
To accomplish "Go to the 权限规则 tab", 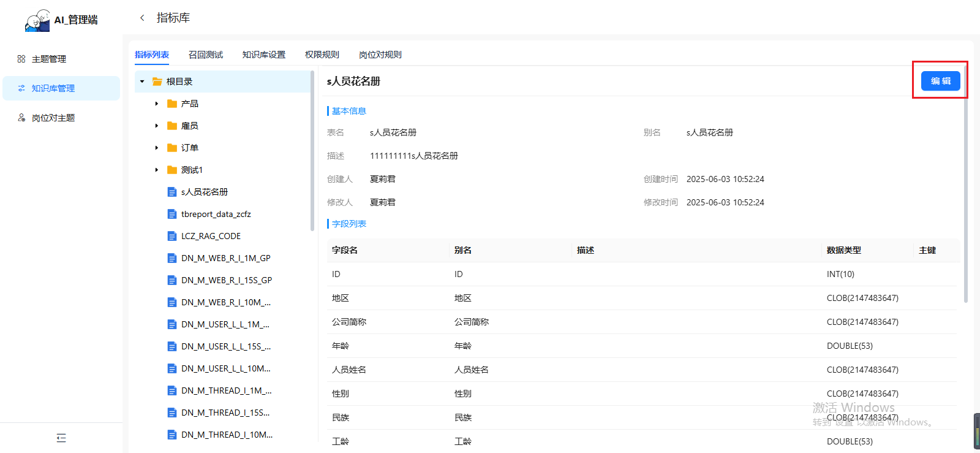I will tap(322, 55).
